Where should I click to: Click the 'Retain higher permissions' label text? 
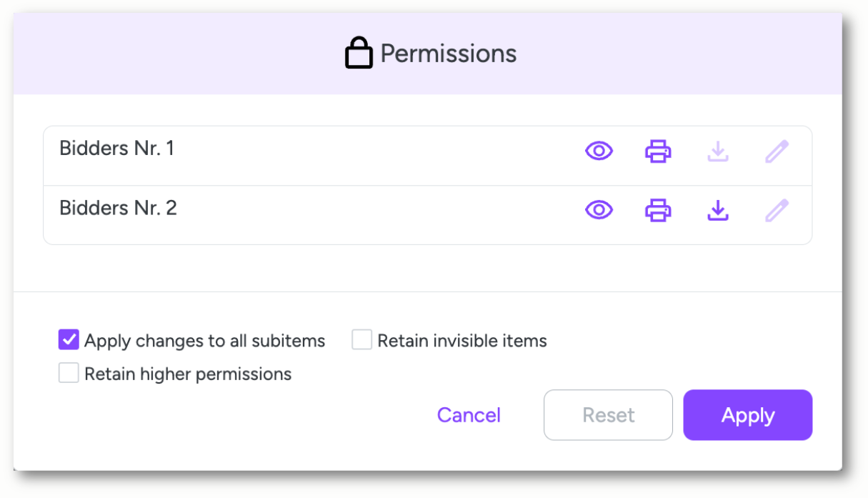188,374
